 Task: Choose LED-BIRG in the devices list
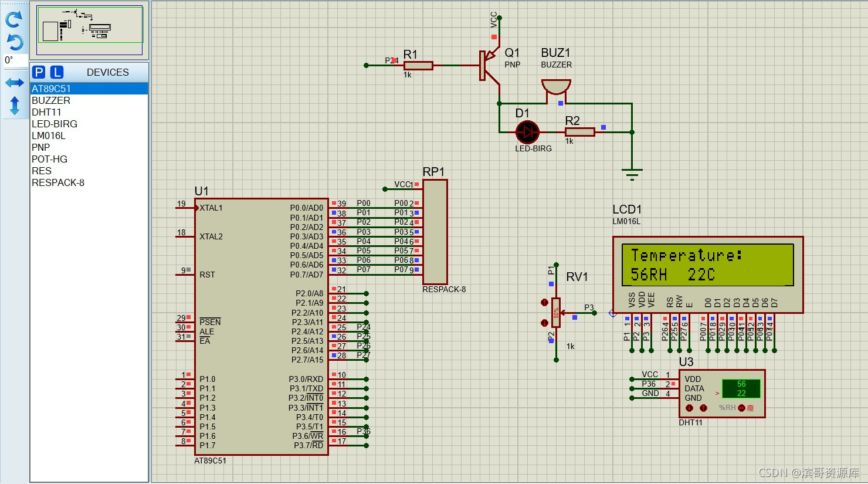89,124
